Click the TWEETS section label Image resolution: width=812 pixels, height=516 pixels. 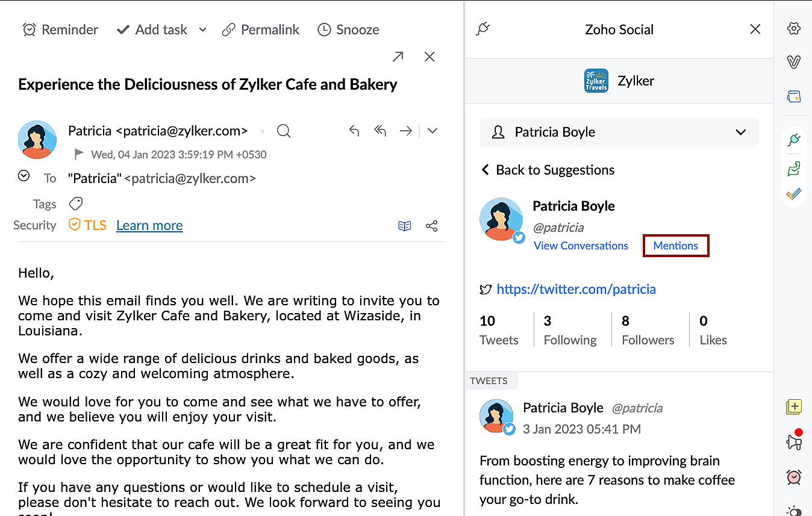[489, 381]
